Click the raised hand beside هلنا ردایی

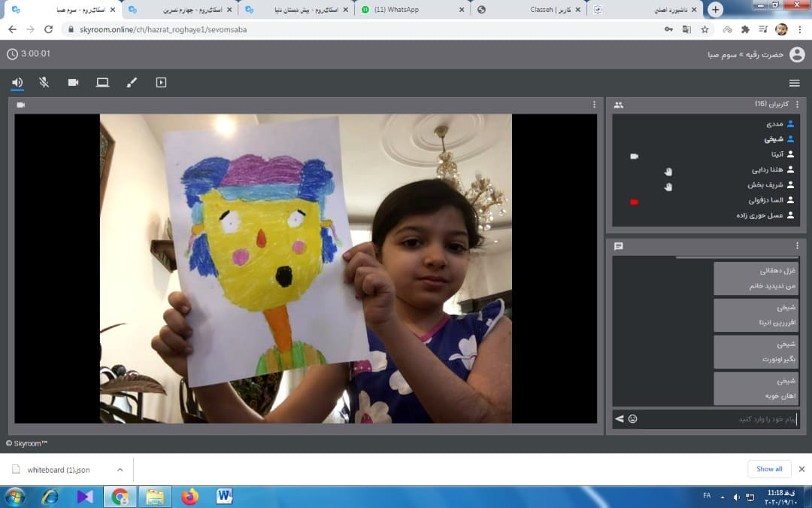[668, 171]
